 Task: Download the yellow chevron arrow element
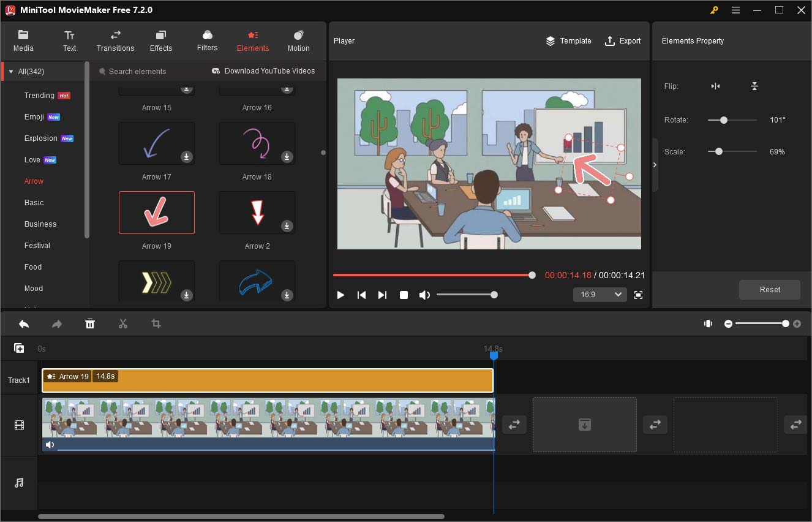click(x=187, y=295)
